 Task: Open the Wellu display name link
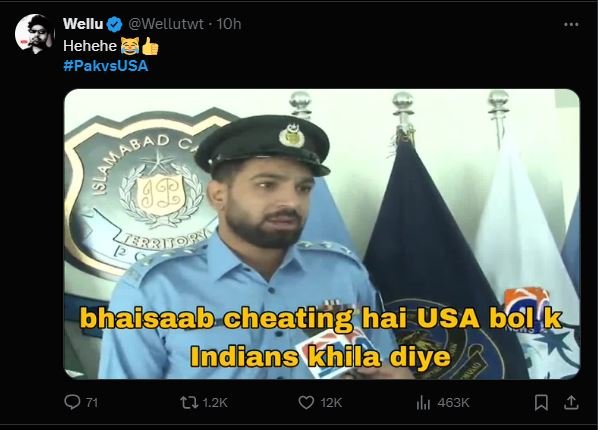coord(83,24)
